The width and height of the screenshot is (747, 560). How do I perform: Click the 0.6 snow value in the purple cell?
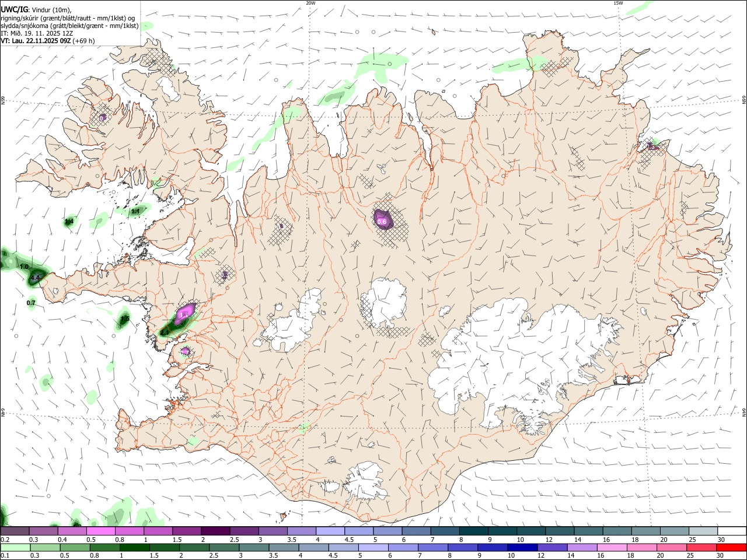[382, 222]
